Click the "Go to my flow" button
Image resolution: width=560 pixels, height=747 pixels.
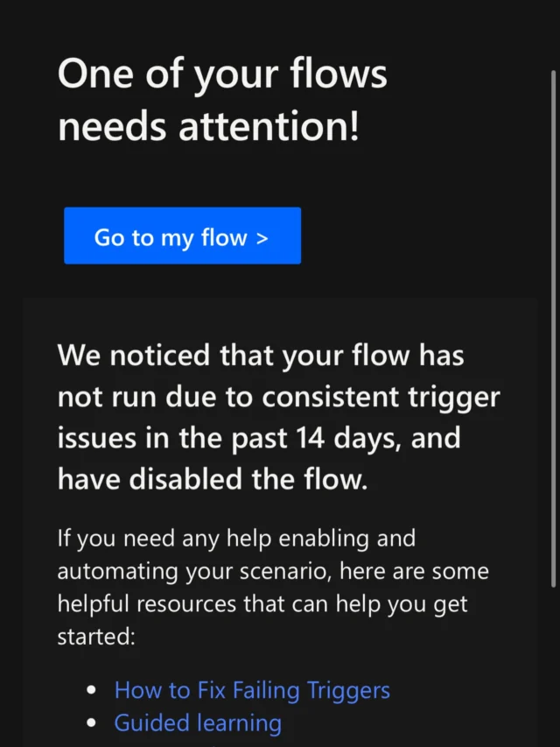182,236
